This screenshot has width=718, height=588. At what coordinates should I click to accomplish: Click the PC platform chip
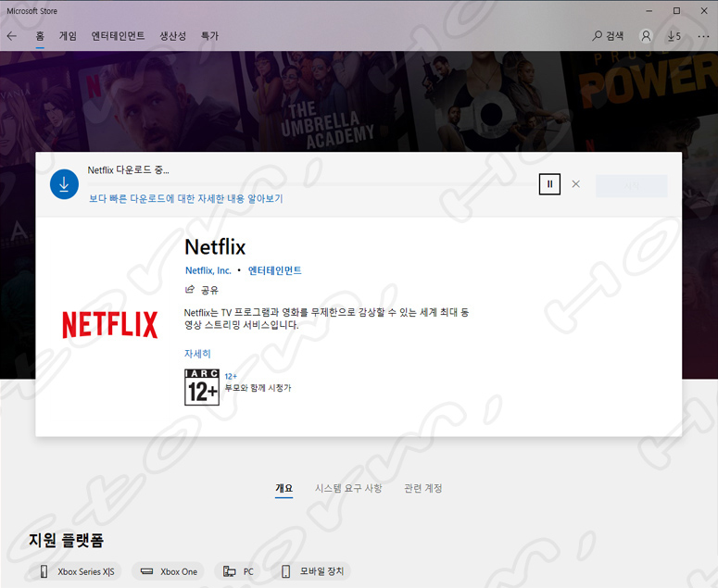coord(238,571)
